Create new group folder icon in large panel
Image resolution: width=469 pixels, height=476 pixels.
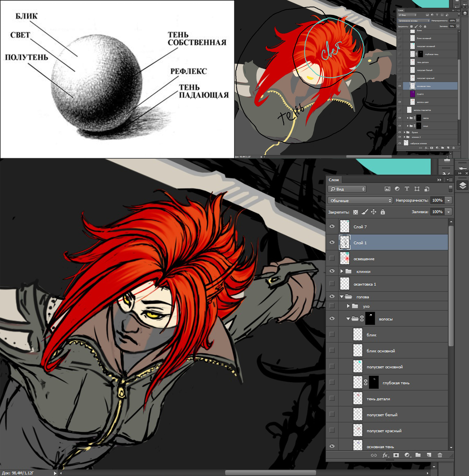click(418, 455)
